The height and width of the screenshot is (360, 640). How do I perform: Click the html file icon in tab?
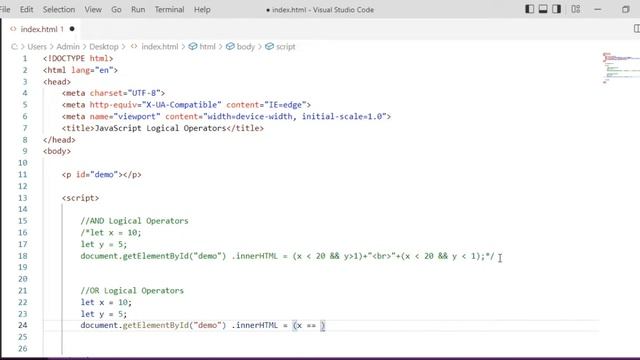tap(13, 29)
